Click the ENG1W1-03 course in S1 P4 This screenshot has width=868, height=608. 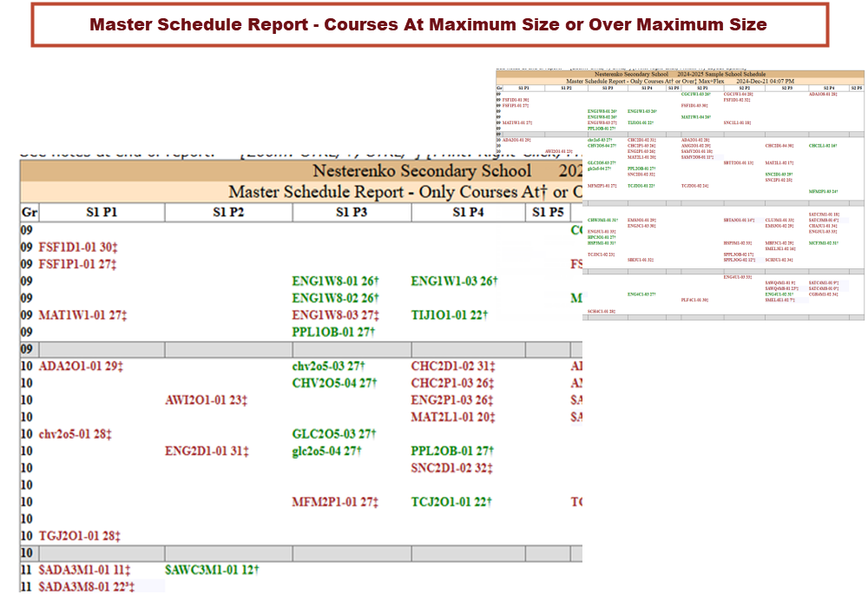(x=454, y=281)
